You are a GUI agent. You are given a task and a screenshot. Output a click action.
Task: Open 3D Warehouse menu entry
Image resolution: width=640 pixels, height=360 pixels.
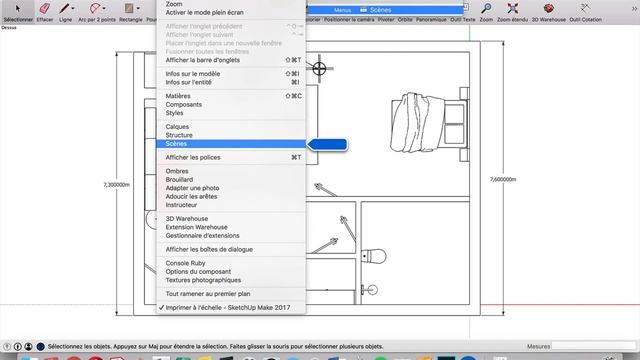231,219
